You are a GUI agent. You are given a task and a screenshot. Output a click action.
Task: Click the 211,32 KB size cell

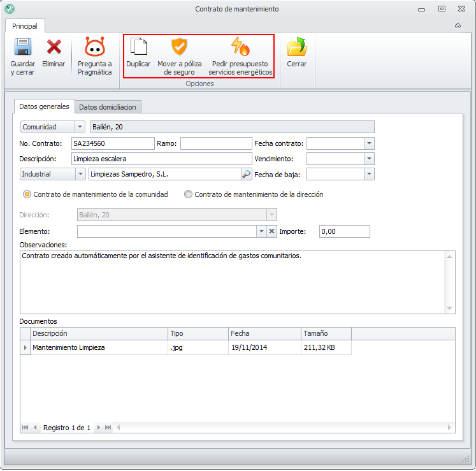(x=326, y=347)
